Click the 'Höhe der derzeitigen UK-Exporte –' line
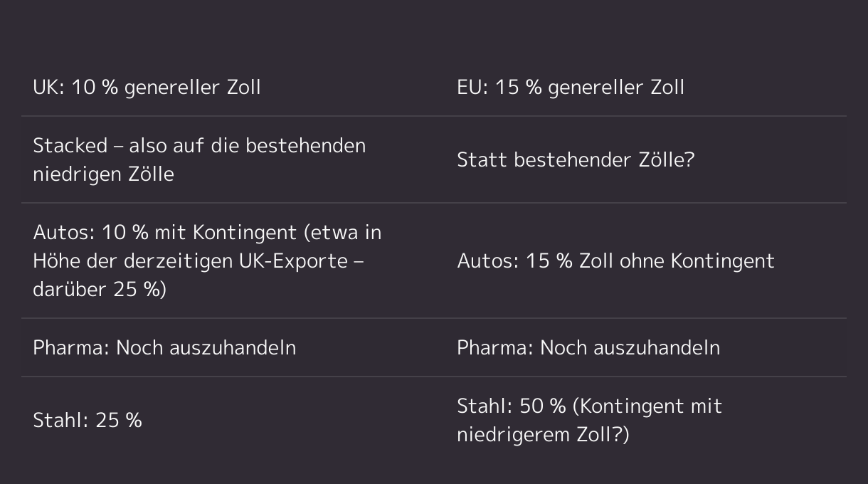 (199, 261)
